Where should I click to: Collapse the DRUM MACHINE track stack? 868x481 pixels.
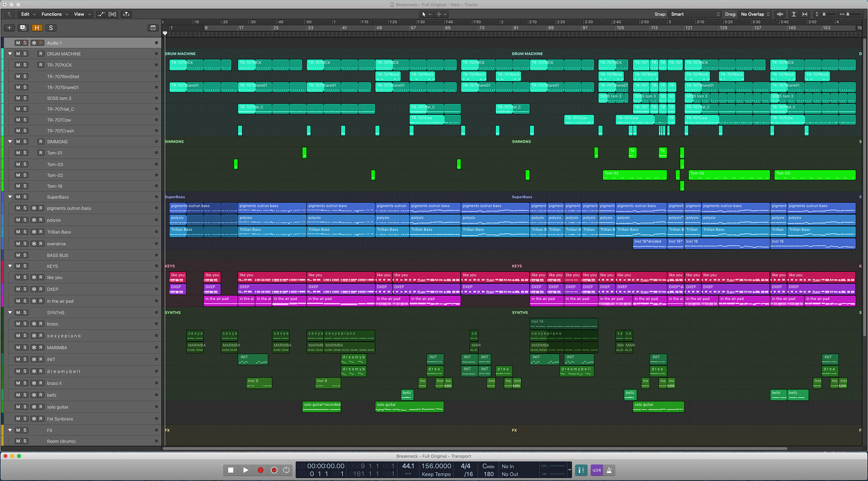pos(10,54)
